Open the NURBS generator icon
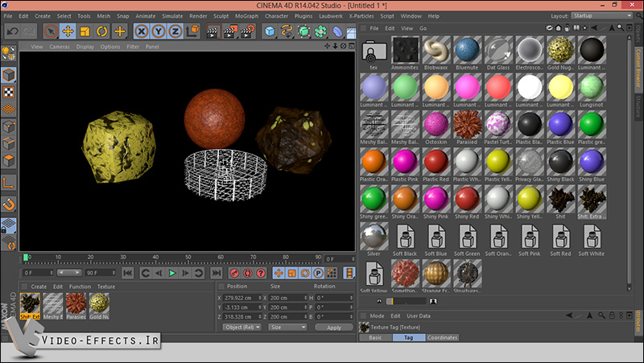This screenshot has width=644, height=363. [x=303, y=31]
